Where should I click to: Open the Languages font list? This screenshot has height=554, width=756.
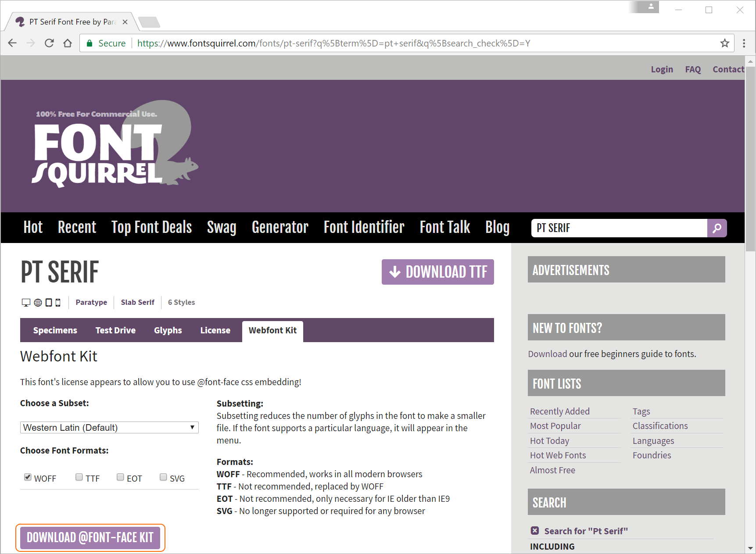653,441
